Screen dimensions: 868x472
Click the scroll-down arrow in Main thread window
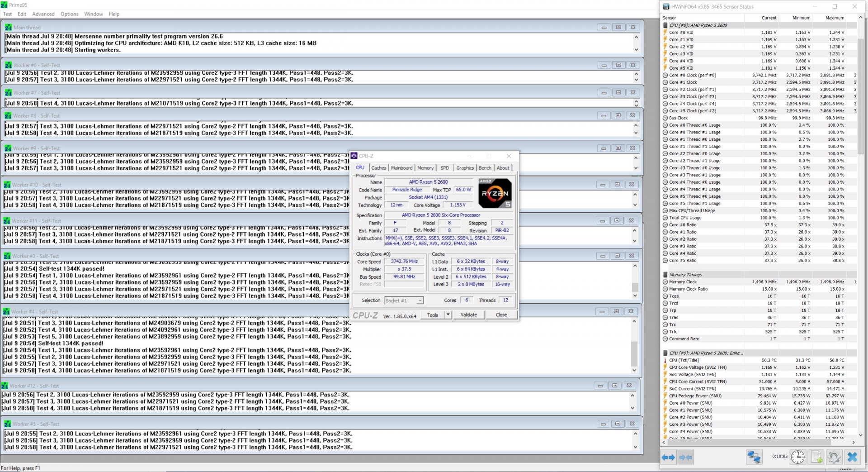pos(636,50)
